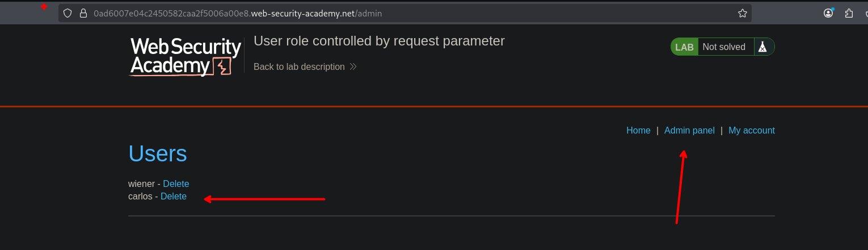Click the lab title about user role
The image size is (868, 250).
coord(379,41)
